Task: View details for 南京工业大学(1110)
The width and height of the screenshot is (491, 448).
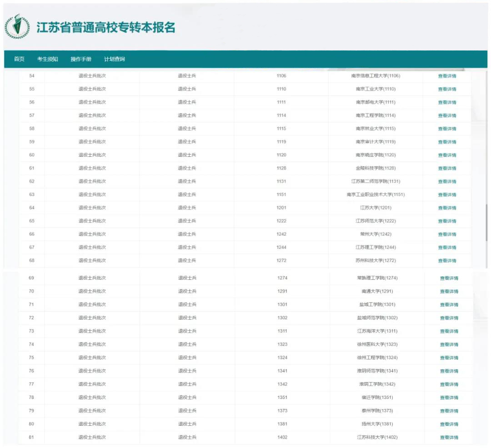Action: tap(447, 89)
